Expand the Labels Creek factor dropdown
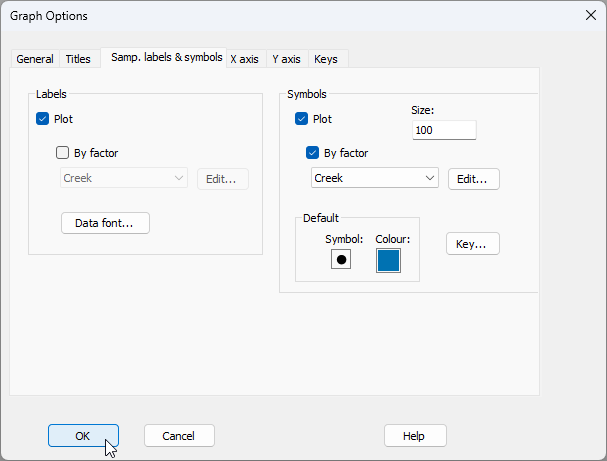 (124, 178)
